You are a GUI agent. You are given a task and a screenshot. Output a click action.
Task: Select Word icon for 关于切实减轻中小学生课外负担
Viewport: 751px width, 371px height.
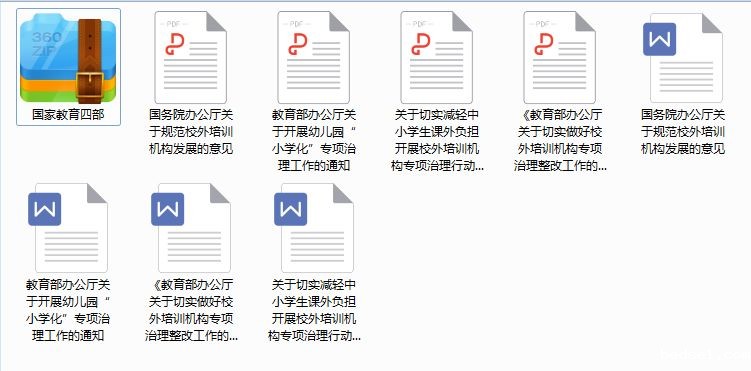314,228
